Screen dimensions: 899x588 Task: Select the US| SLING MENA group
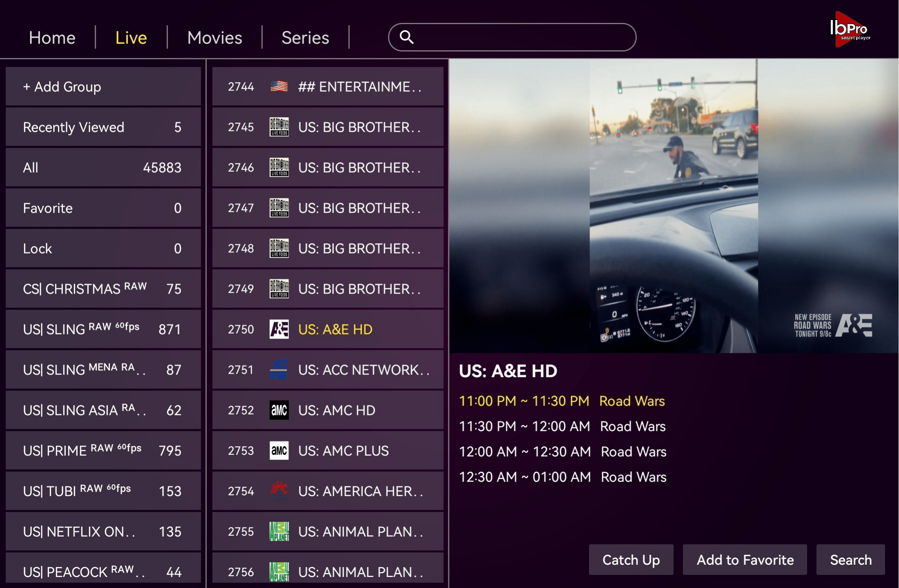click(103, 370)
